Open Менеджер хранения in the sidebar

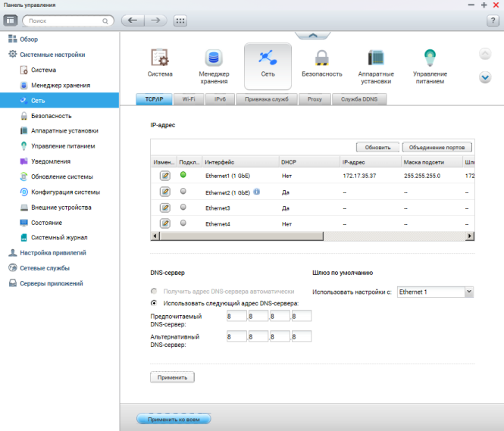point(61,86)
